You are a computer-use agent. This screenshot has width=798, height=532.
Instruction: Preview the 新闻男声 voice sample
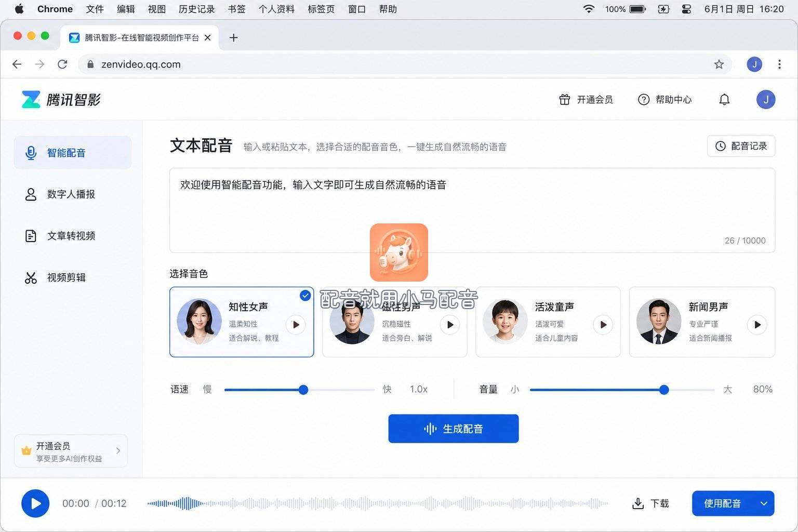click(757, 325)
